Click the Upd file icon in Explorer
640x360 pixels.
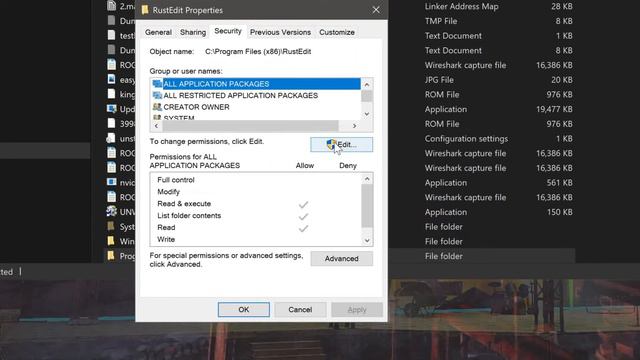[111, 109]
